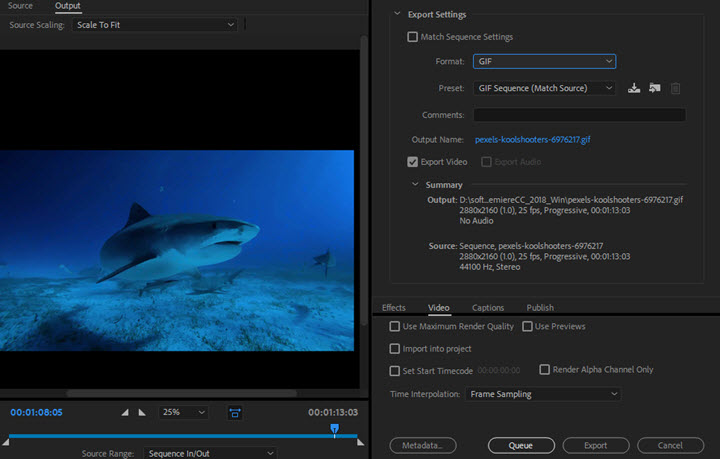Enable Match Sequence Settings checkbox

coord(413,37)
